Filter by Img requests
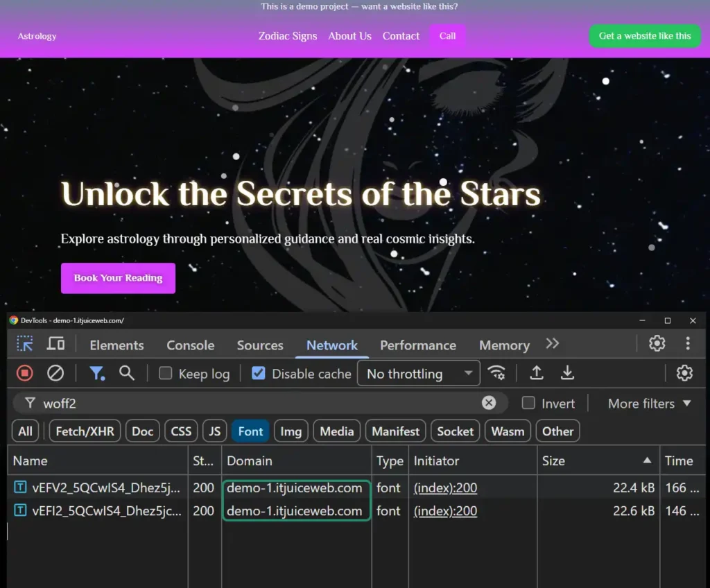Viewport: 710px width, 588px height. pyautogui.click(x=291, y=431)
